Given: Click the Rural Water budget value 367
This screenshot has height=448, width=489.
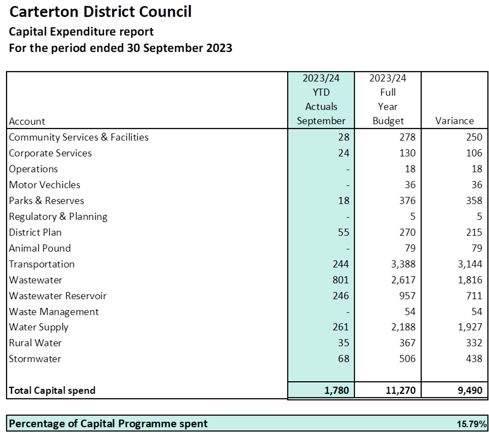Looking at the screenshot, I should click(x=407, y=343).
